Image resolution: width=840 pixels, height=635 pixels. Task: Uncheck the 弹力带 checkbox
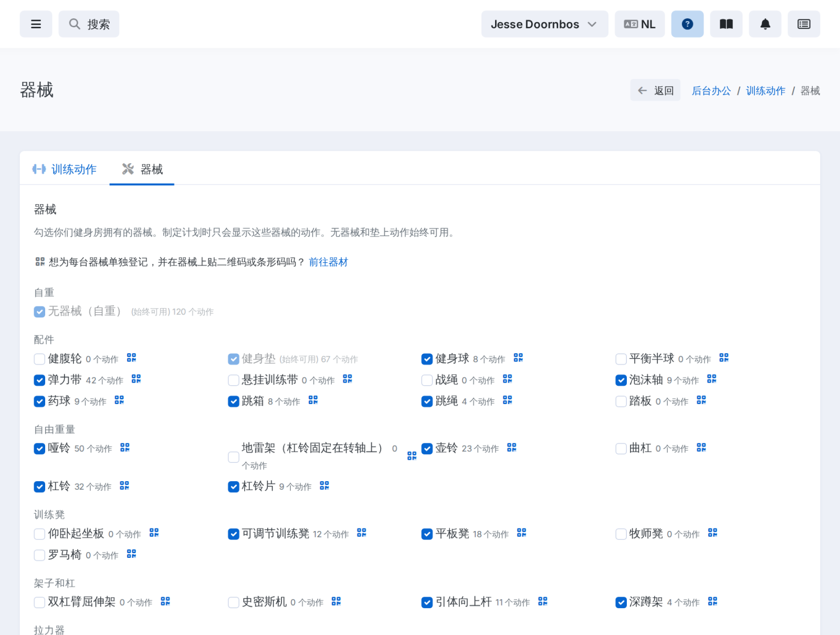click(x=39, y=380)
